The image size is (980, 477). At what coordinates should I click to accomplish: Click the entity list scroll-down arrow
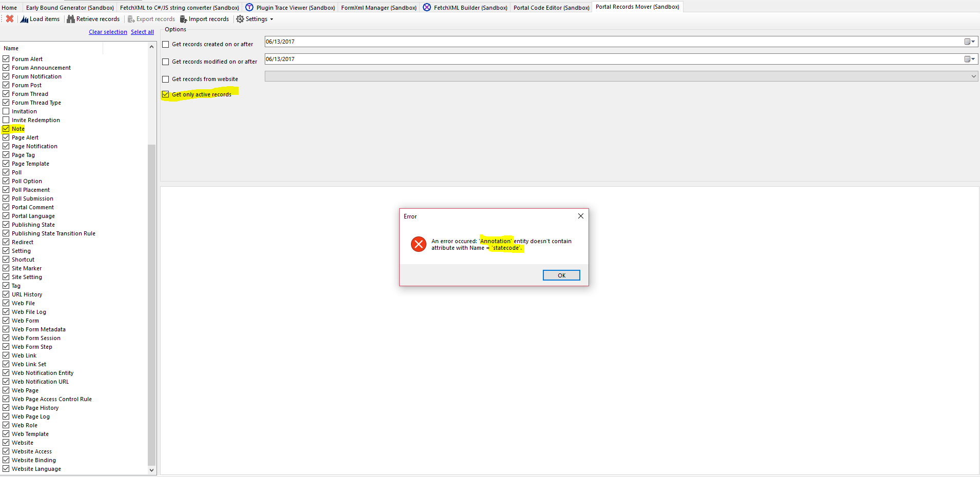pyautogui.click(x=151, y=470)
